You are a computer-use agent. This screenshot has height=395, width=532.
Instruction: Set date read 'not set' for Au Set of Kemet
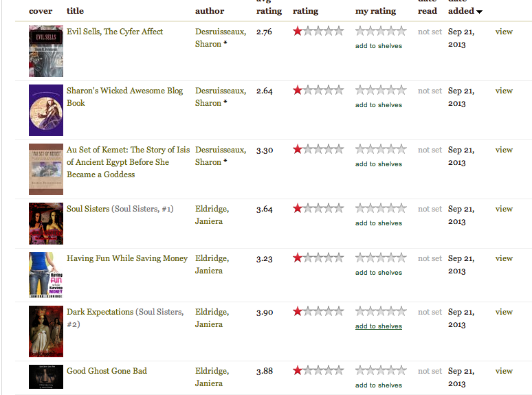[430, 150]
